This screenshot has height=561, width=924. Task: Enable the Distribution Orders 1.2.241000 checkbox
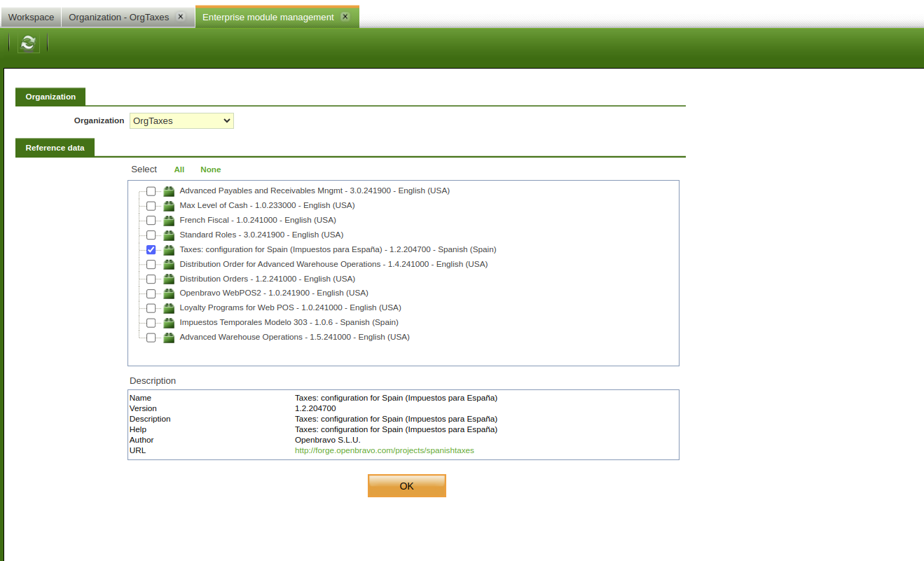tap(151, 279)
